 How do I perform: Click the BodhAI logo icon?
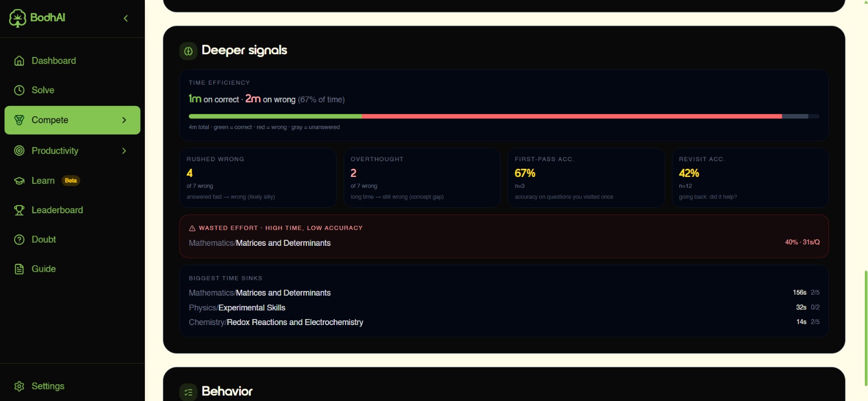[17, 18]
